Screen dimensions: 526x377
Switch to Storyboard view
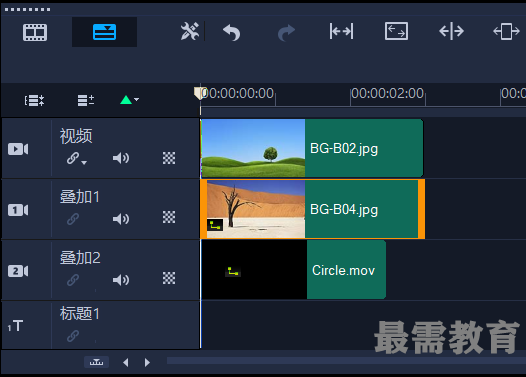tap(35, 32)
